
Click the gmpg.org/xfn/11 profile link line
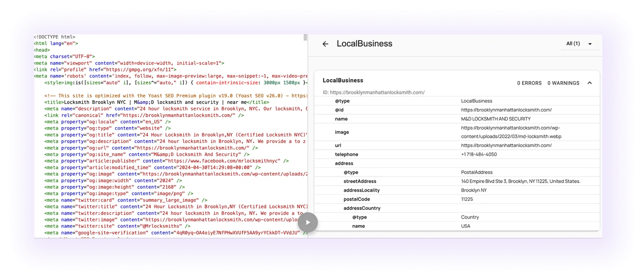click(x=105, y=70)
